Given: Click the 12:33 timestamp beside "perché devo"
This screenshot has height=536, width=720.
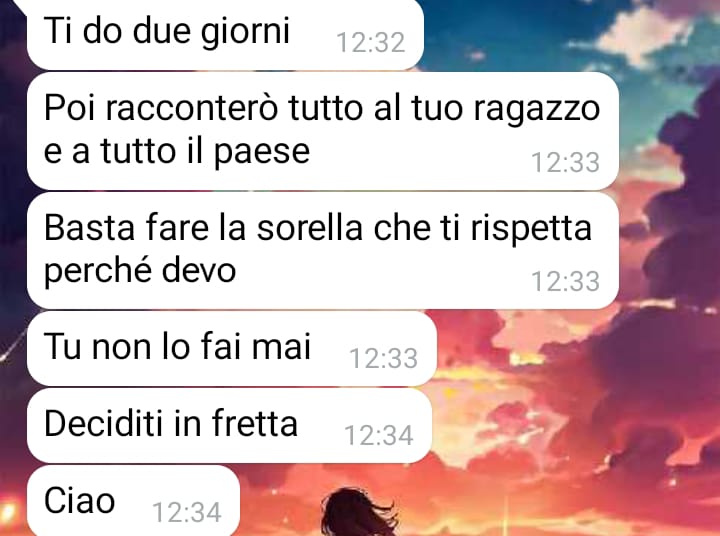Looking at the screenshot, I should coord(565,282).
